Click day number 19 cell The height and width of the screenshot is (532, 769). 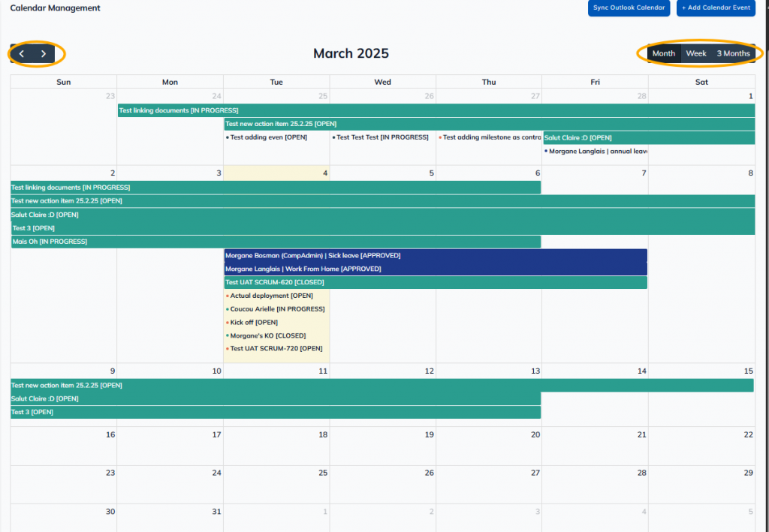[x=429, y=434]
